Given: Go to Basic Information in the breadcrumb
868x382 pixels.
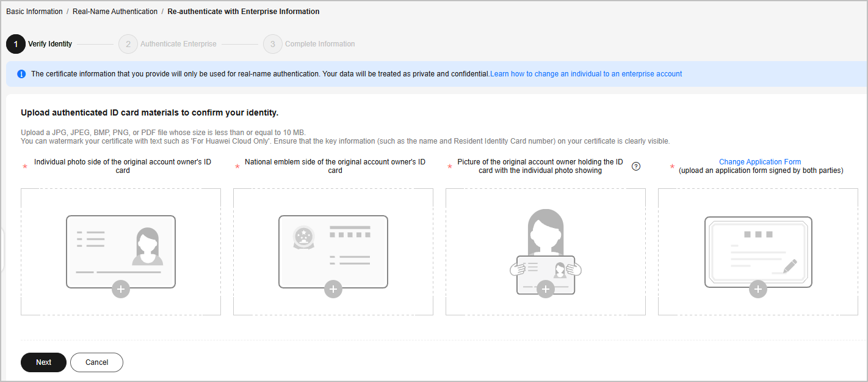Looking at the screenshot, I should [34, 12].
